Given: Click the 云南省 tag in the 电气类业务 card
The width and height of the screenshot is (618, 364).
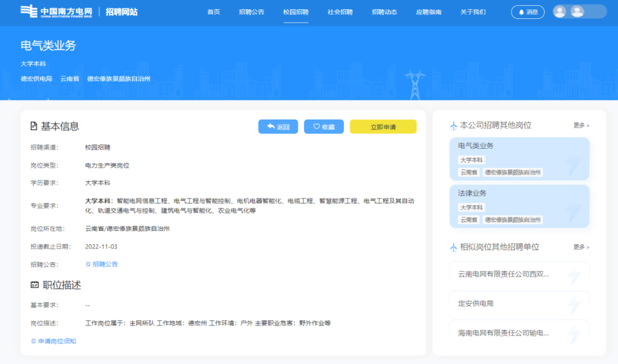Looking at the screenshot, I should pyautogui.click(x=469, y=172).
